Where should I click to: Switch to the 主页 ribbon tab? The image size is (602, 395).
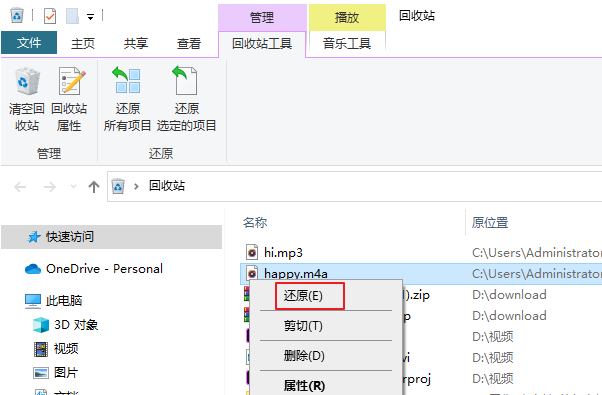pos(83,43)
